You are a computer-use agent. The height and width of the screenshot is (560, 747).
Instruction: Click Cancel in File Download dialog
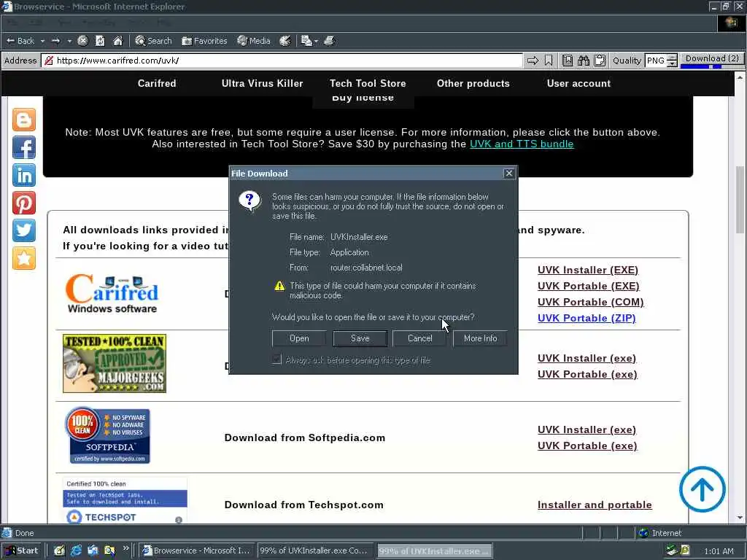click(x=419, y=338)
